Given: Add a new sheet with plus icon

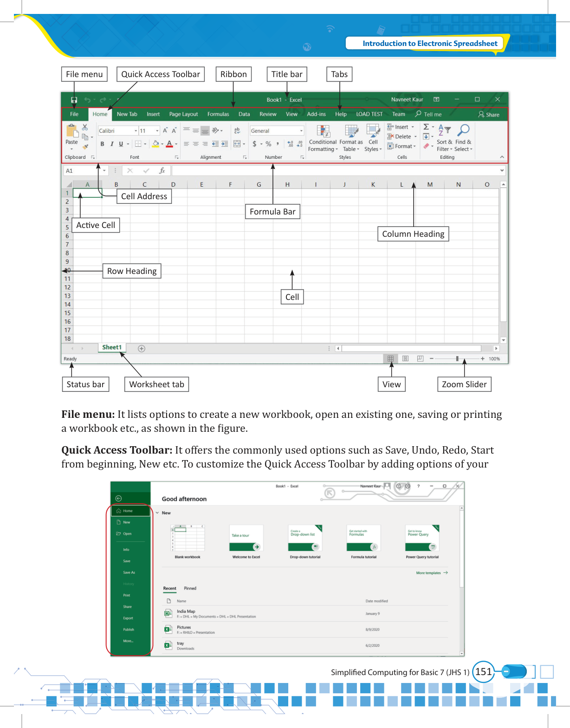Looking at the screenshot, I should point(142,349).
